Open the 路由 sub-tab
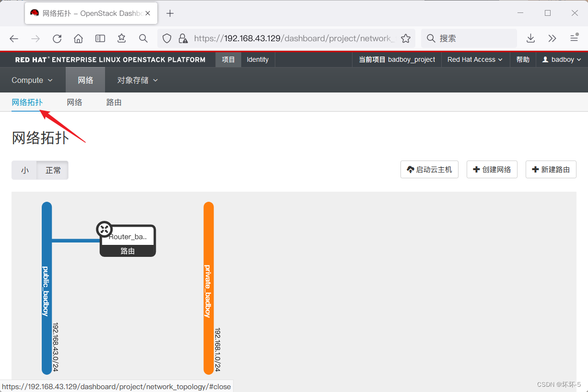Viewport: 588px width, 392px height. pos(114,102)
